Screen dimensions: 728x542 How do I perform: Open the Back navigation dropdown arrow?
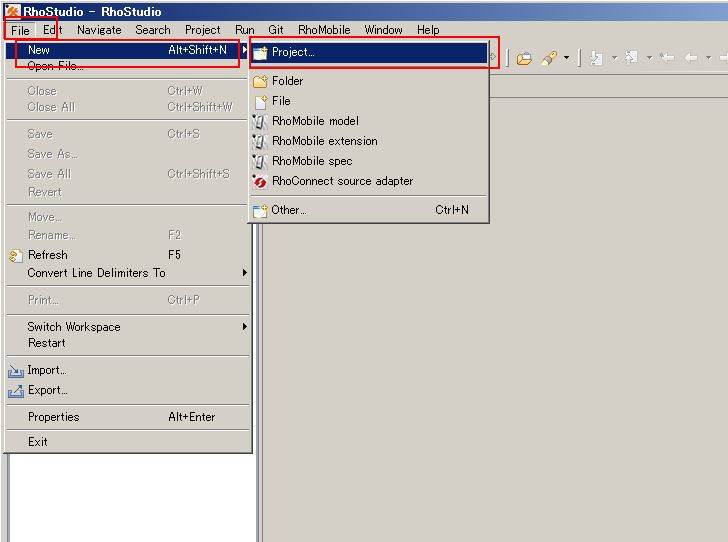click(x=708, y=58)
